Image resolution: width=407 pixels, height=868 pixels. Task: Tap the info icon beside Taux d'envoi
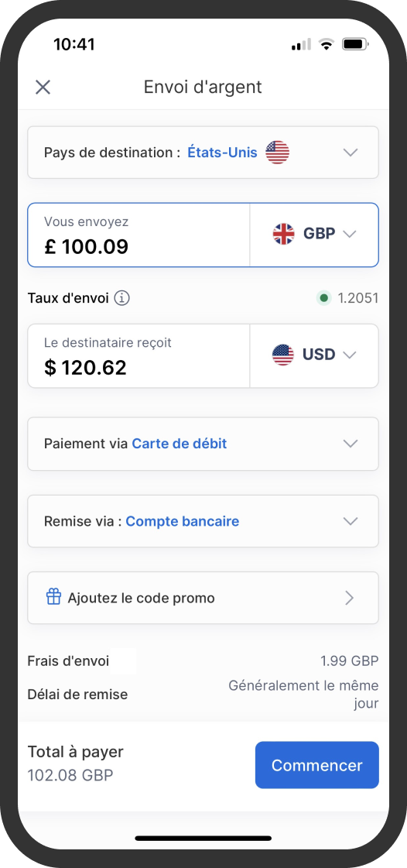(x=121, y=298)
